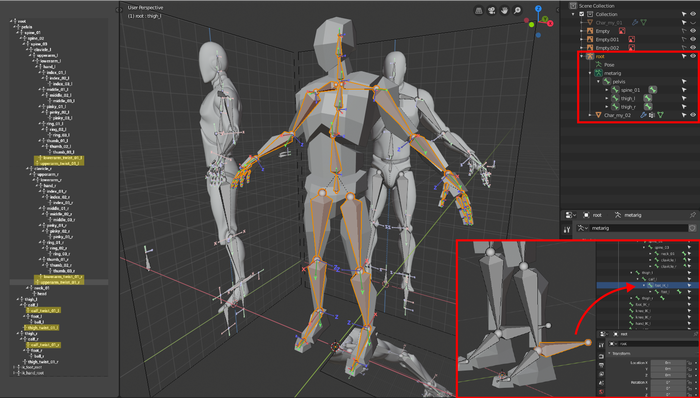Expand the thigh_r bone entry

(x=607, y=107)
